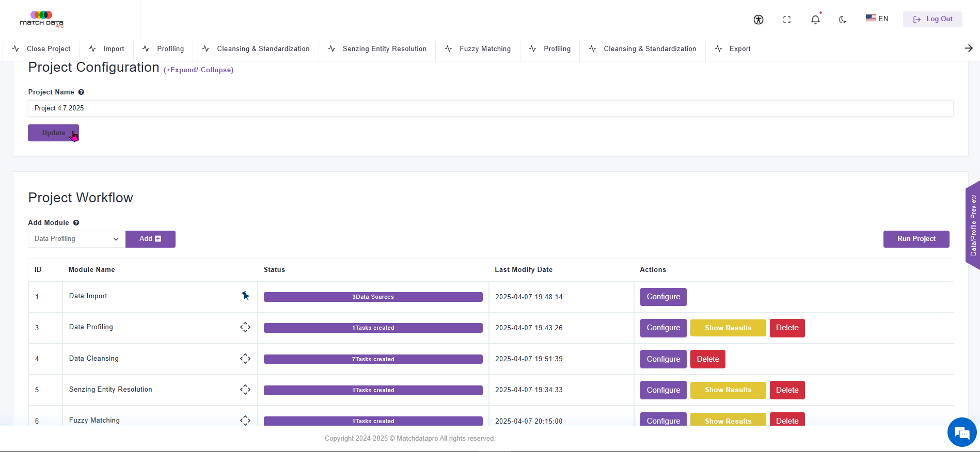Click the move handle for Data Cleansing

pos(245,359)
